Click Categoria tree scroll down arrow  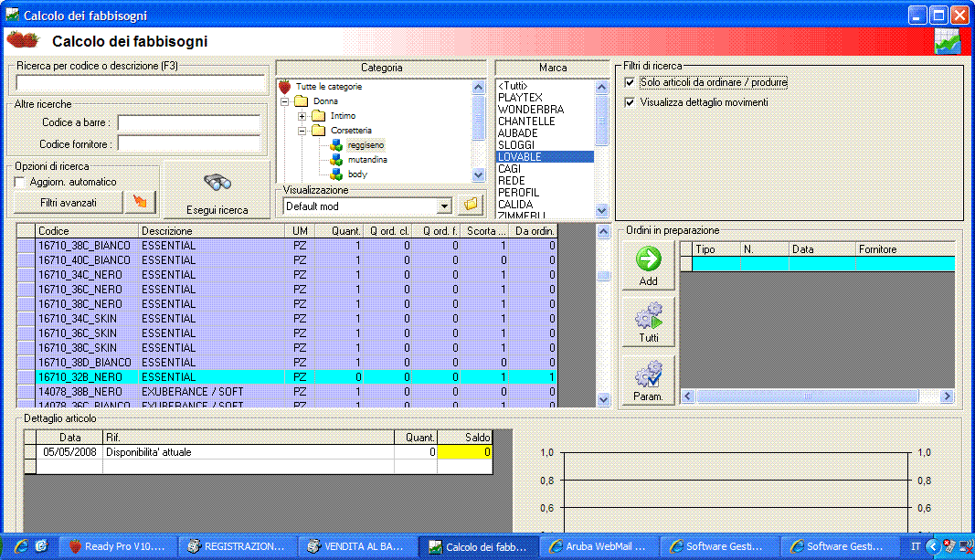coord(478,175)
